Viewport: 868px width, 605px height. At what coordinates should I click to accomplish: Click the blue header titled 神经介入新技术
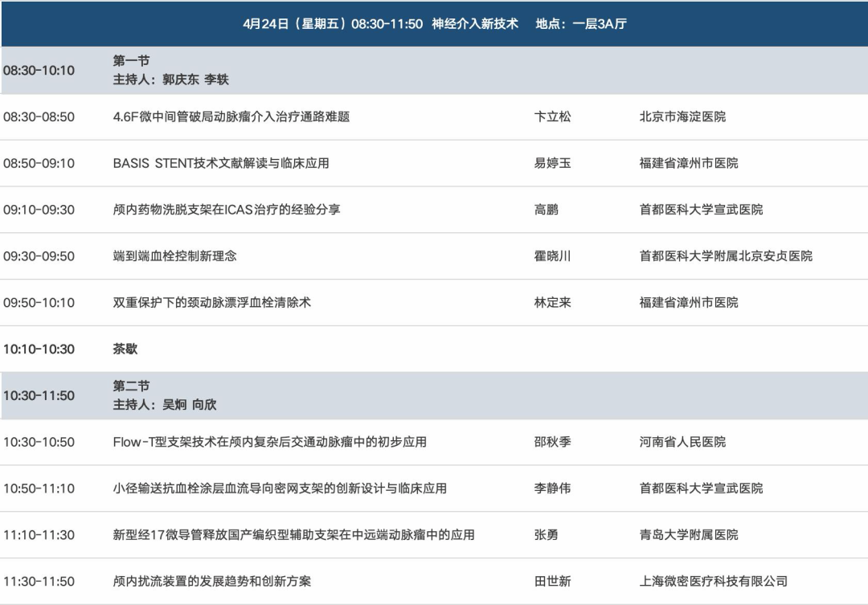[x=434, y=24]
